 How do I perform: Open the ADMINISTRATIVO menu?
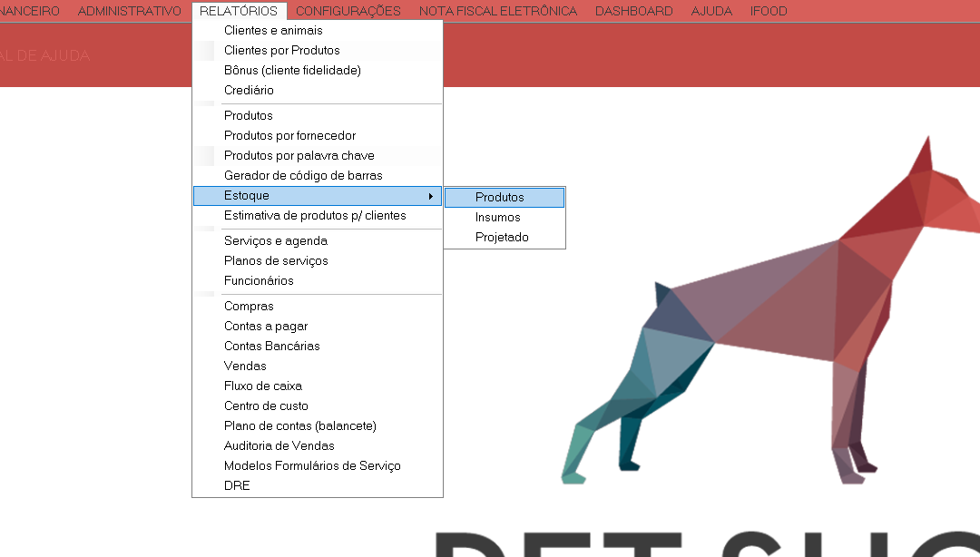pyautogui.click(x=130, y=11)
